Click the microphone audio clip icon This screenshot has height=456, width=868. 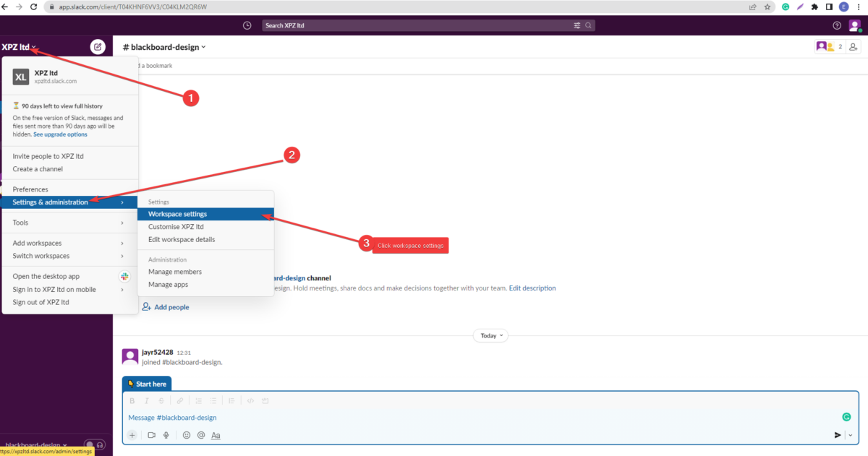point(166,435)
